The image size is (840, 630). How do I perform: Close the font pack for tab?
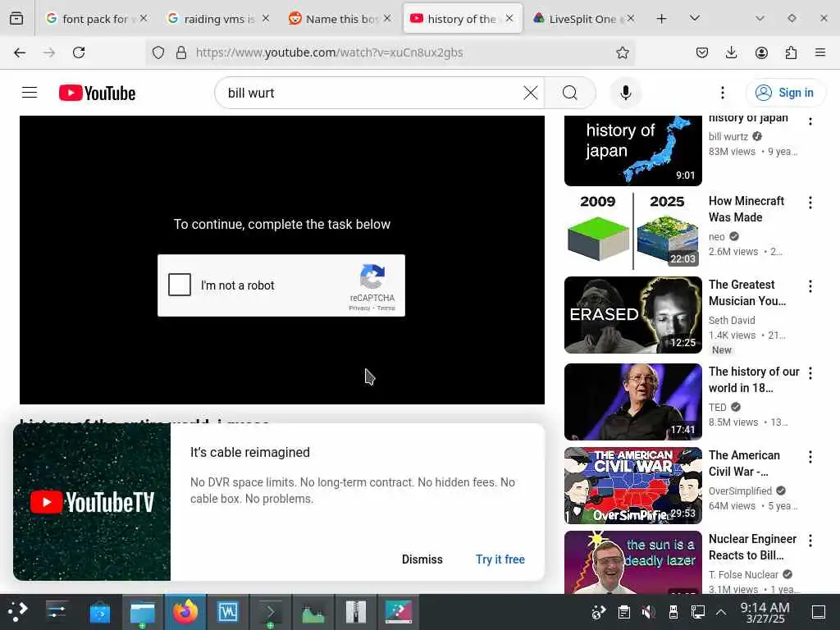pyautogui.click(x=144, y=18)
